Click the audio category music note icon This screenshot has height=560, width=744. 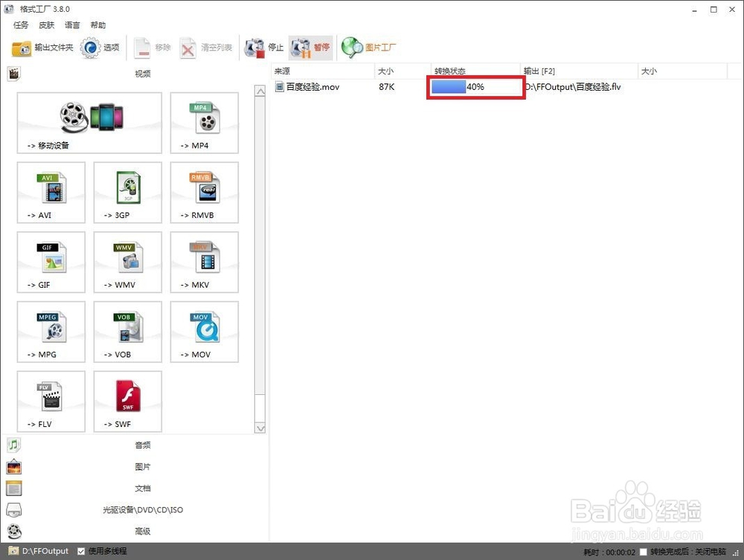tap(13, 445)
